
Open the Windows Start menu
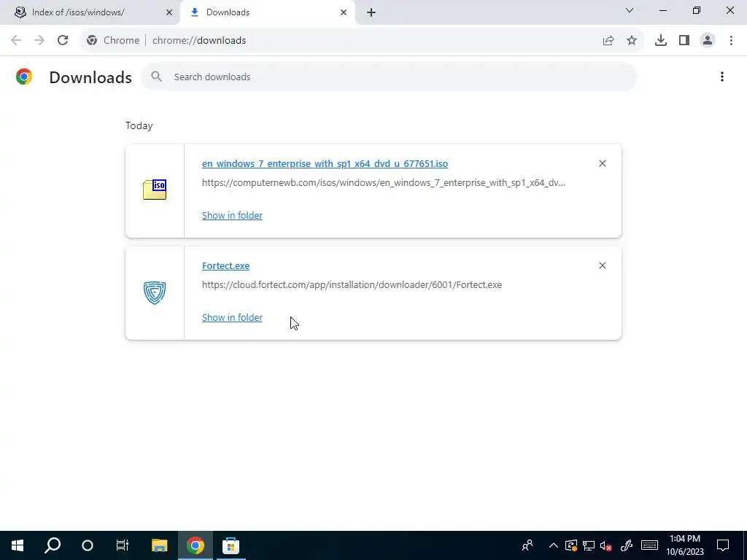(18, 545)
